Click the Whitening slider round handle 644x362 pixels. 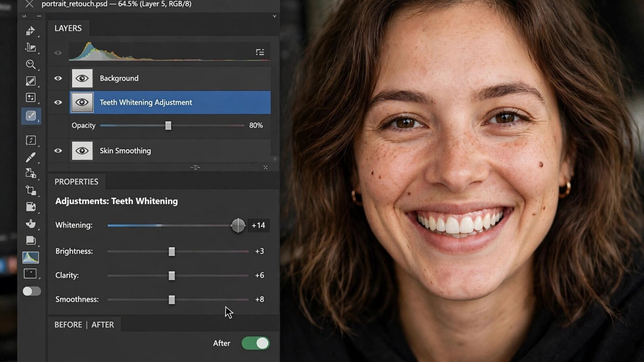pos(238,225)
